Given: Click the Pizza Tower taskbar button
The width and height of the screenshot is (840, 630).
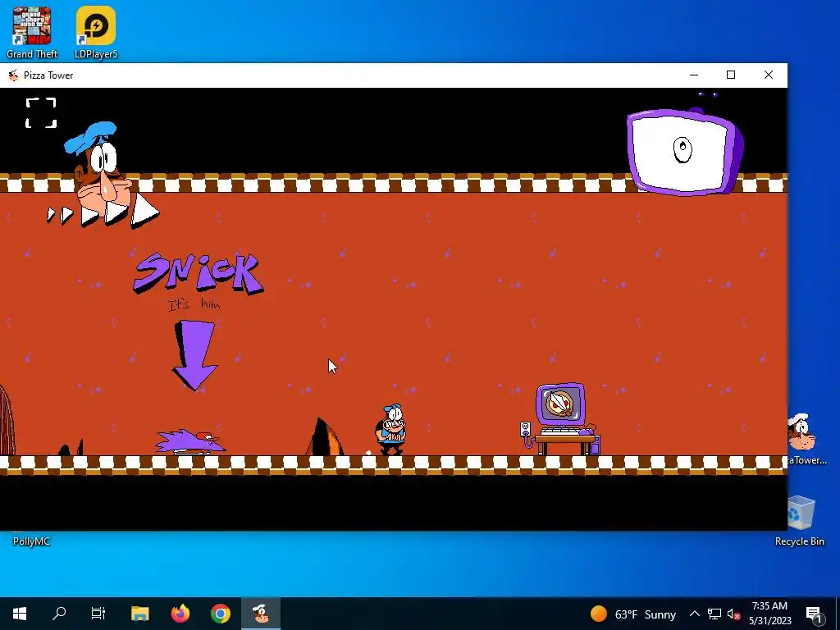Looking at the screenshot, I should [260, 614].
